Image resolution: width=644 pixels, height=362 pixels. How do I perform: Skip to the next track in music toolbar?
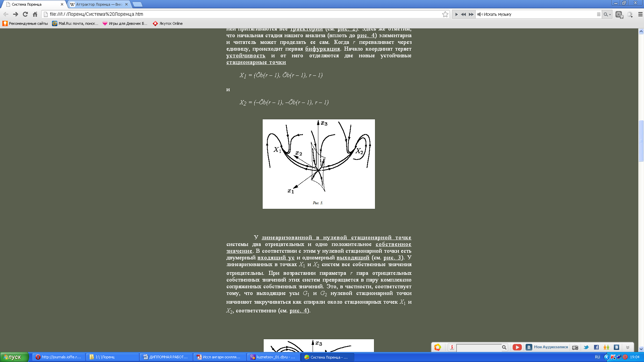click(471, 14)
